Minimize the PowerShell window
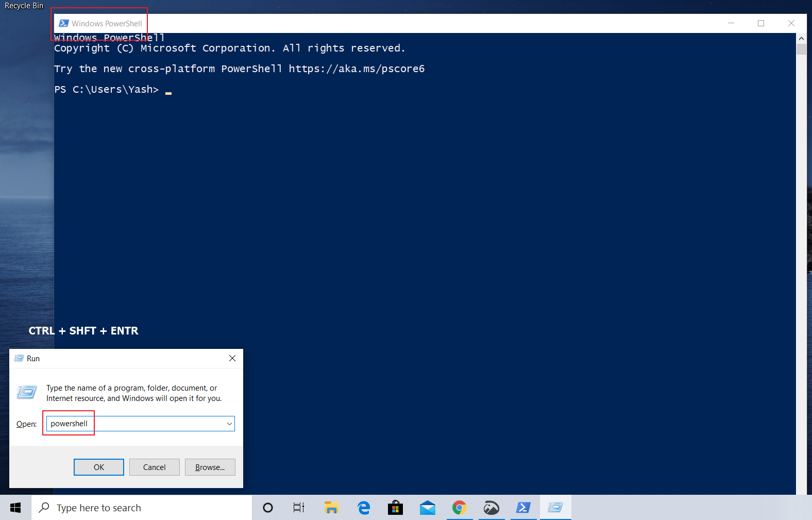812x520 pixels. pos(731,23)
